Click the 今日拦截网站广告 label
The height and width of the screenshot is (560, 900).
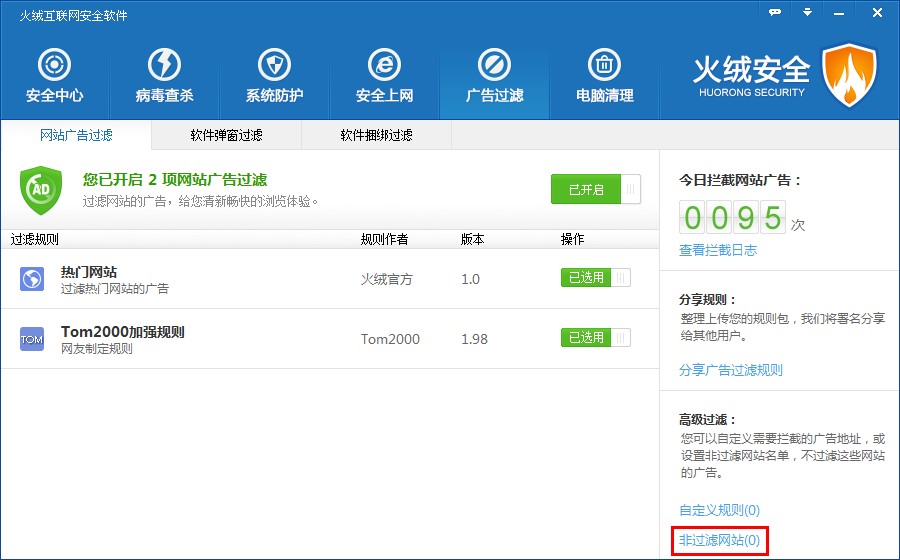click(x=740, y=180)
